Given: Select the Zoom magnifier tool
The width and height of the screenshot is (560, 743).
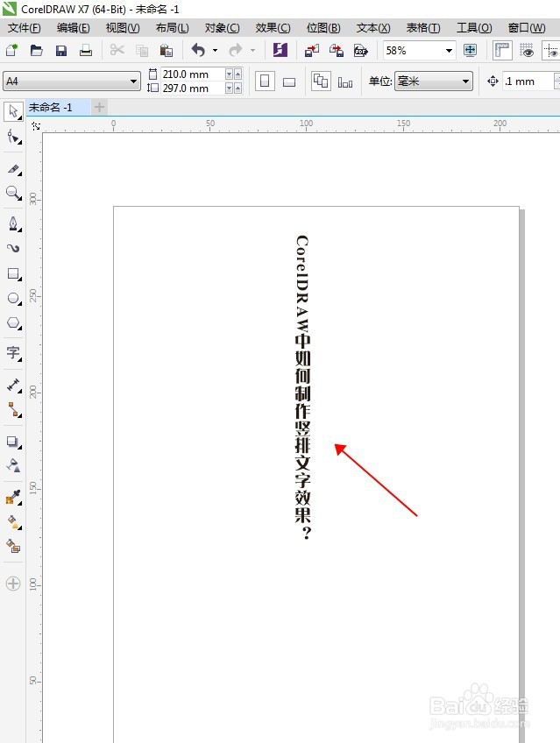Looking at the screenshot, I should (x=13, y=193).
